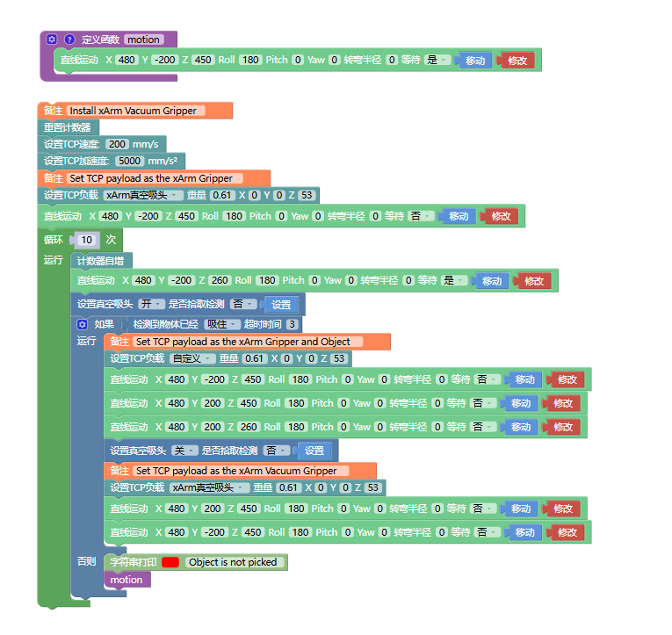Viewport: 672px width, 635px height.
Task: Open the 是否拾取检测 dropdown in the '关' vacuum row
Action: [277, 451]
